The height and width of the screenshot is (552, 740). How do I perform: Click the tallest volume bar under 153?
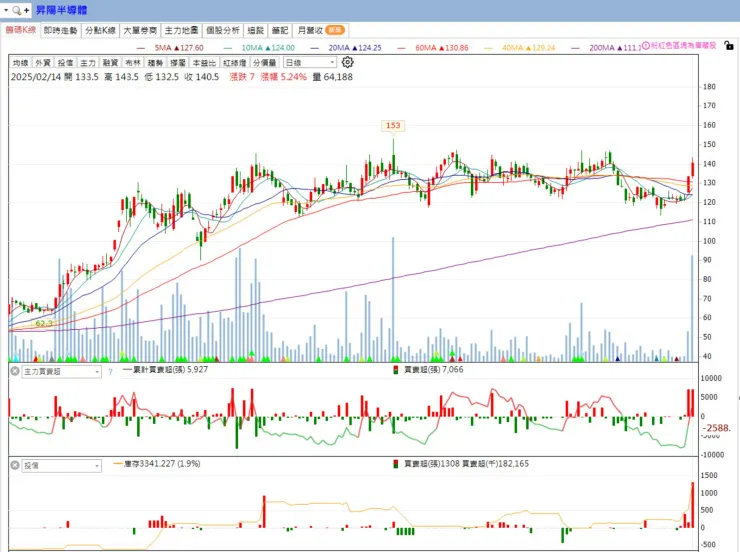point(393,300)
